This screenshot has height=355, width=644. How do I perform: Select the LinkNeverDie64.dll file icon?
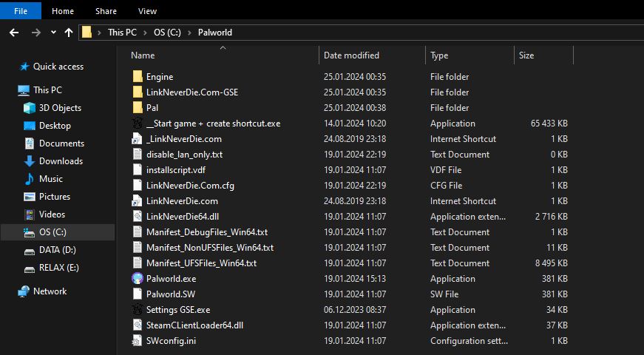pos(137,217)
